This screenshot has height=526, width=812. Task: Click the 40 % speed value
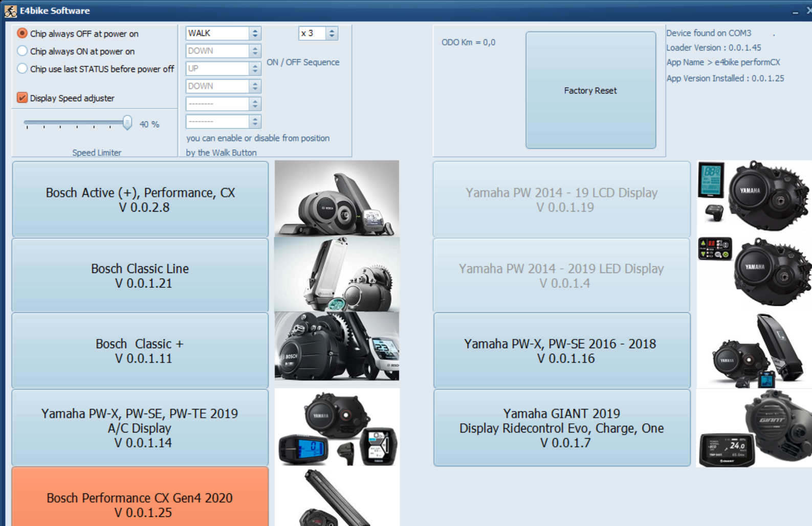pyautogui.click(x=149, y=124)
